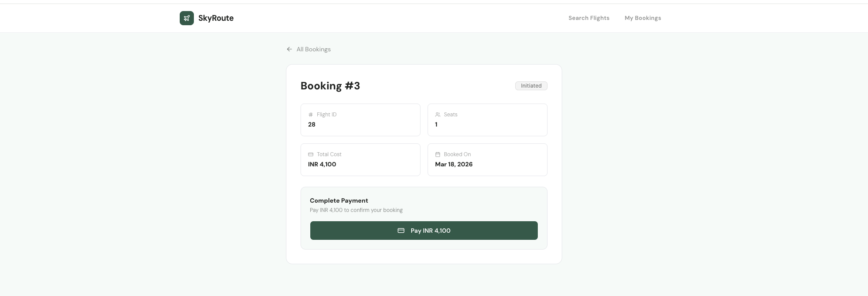The height and width of the screenshot is (296, 868).
Task: Select the Seats value card showing 1
Action: (x=487, y=120)
